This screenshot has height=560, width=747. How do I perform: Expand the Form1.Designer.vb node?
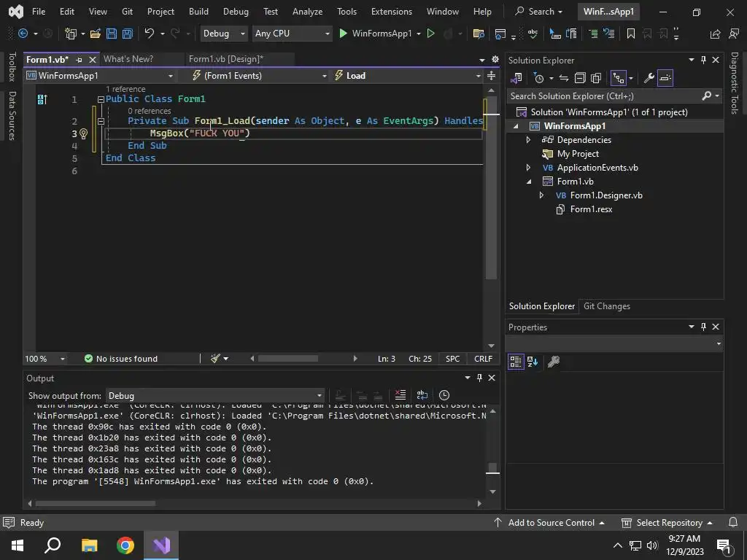(x=541, y=195)
